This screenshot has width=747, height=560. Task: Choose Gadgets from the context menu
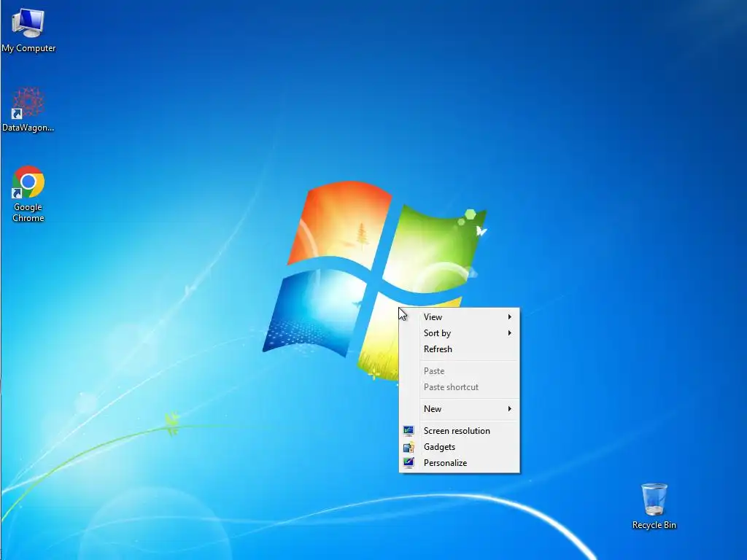(460, 447)
